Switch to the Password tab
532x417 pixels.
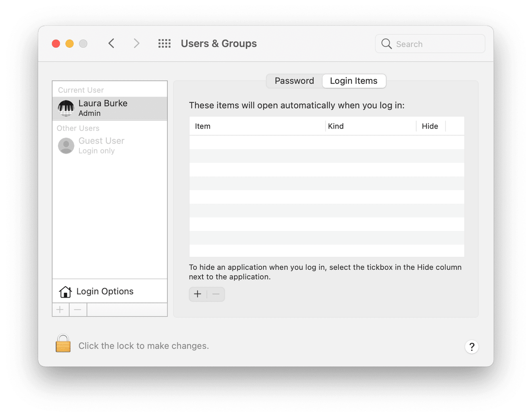(294, 81)
